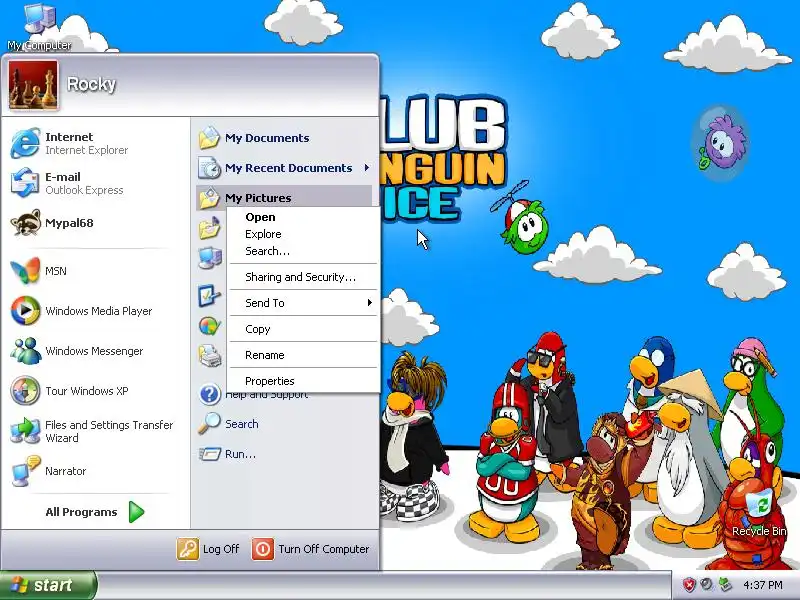800x600 pixels.
Task: Open the MSN butterfly icon
Action: pyautogui.click(x=25, y=271)
